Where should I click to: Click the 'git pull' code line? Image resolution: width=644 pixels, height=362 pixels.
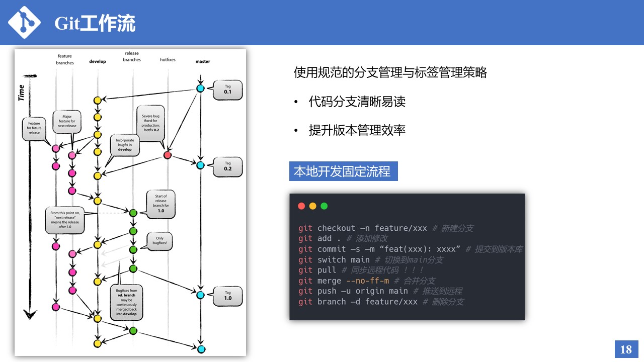pyautogui.click(x=361, y=270)
